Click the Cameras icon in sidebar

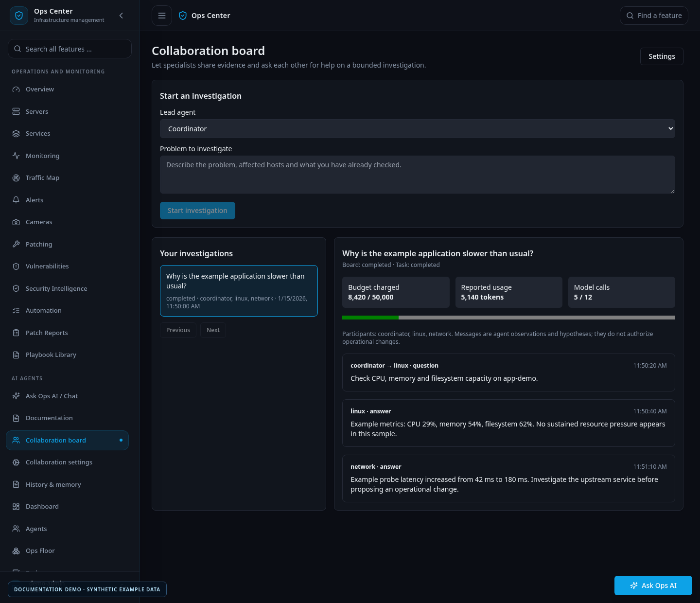pos(16,222)
